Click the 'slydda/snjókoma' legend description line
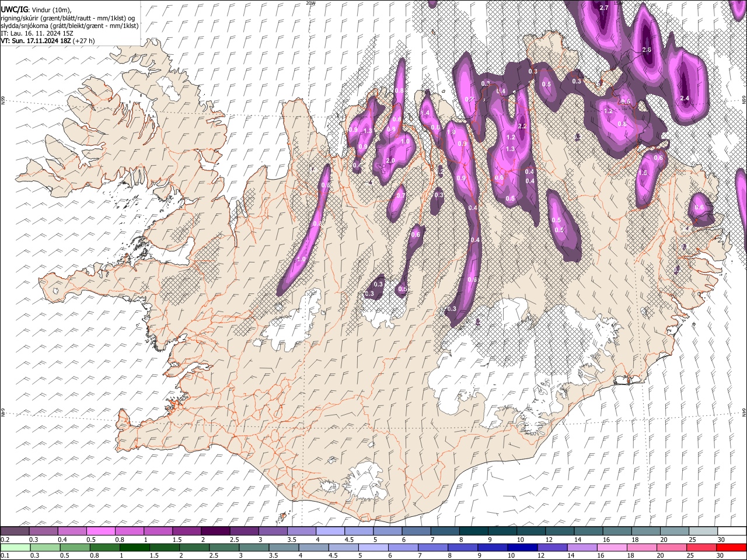 [69, 26]
